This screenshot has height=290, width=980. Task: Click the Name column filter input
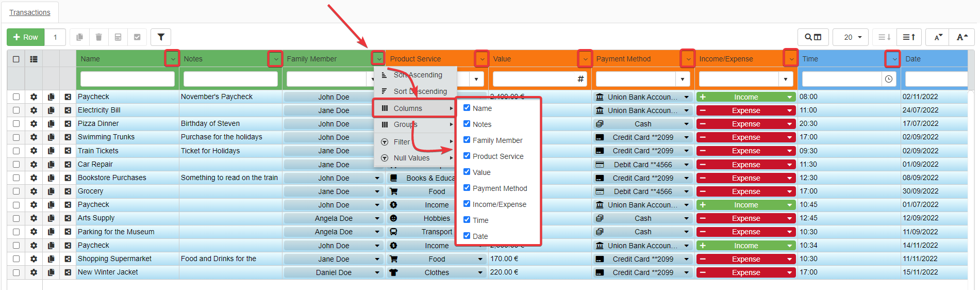click(x=127, y=79)
